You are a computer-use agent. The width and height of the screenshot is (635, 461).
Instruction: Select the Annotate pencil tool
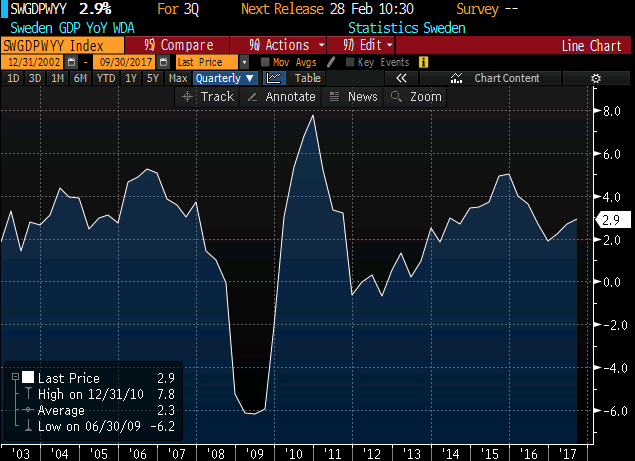click(x=277, y=96)
